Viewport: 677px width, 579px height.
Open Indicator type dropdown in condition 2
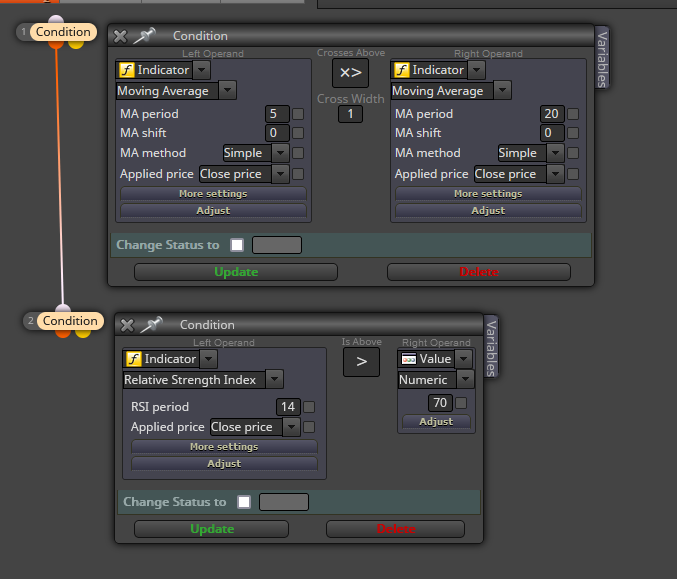[x=209, y=359]
